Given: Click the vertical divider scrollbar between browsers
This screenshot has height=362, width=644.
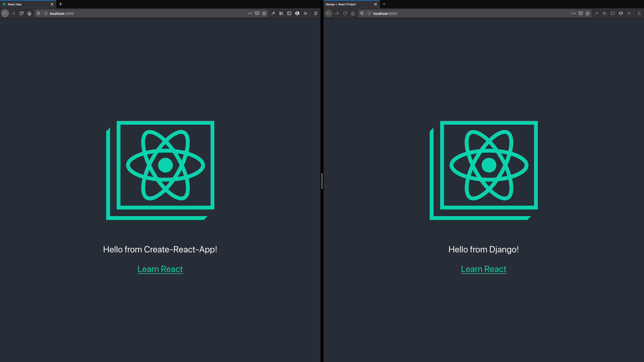Looking at the screenshot, I should click(x=323, y=181).
